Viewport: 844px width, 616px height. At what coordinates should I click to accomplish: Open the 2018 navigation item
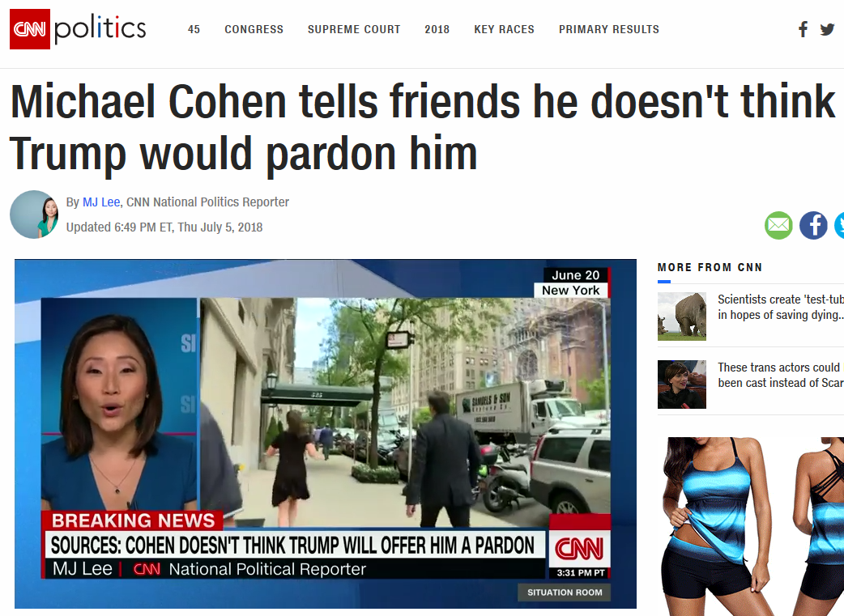437,29
